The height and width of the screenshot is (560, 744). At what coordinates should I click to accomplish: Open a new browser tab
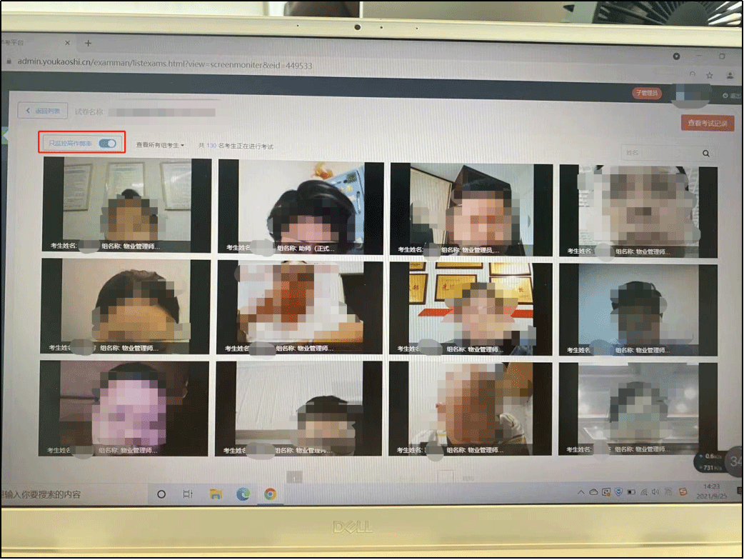(89, 43)
